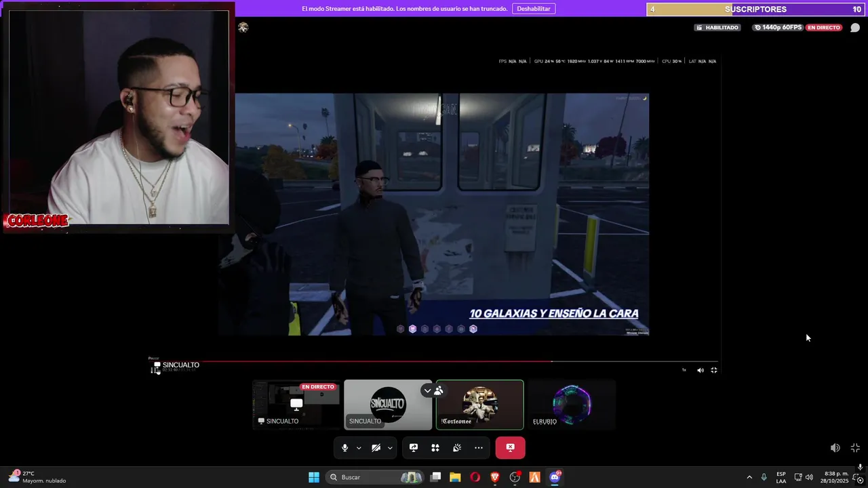Click the collapse call view icon
The image size is (868, 488).
(855, 448)
